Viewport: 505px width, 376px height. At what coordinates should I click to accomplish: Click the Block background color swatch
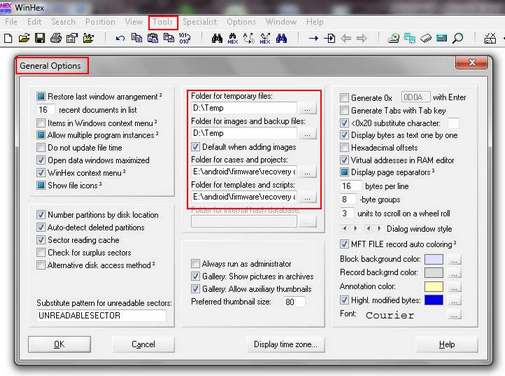coord(434,259)
